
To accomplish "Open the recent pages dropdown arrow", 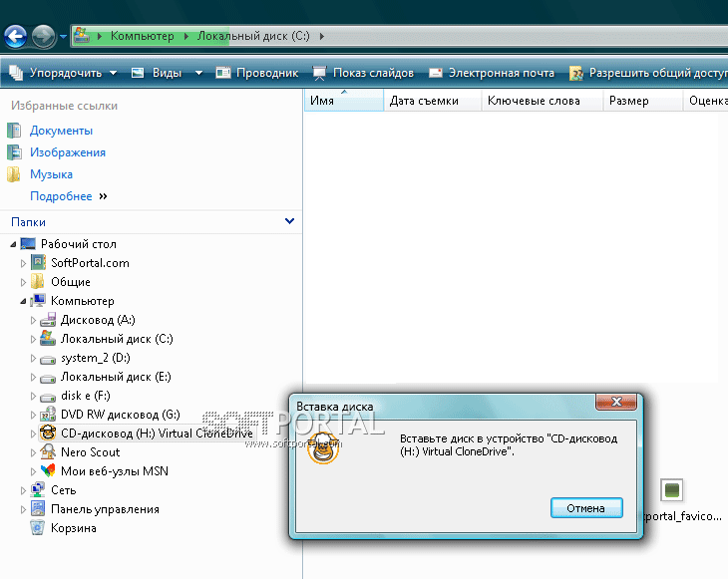I will (x=63, y=36).
